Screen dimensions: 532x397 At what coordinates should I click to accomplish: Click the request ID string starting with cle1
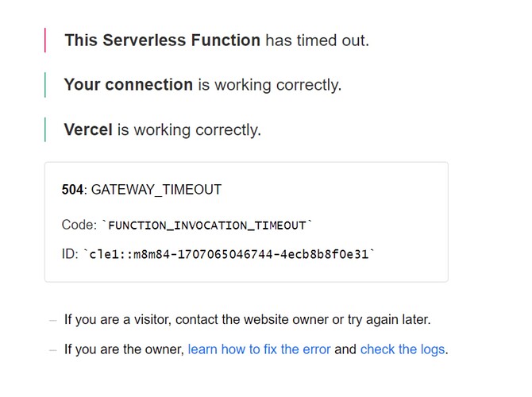tap(229, 254)
